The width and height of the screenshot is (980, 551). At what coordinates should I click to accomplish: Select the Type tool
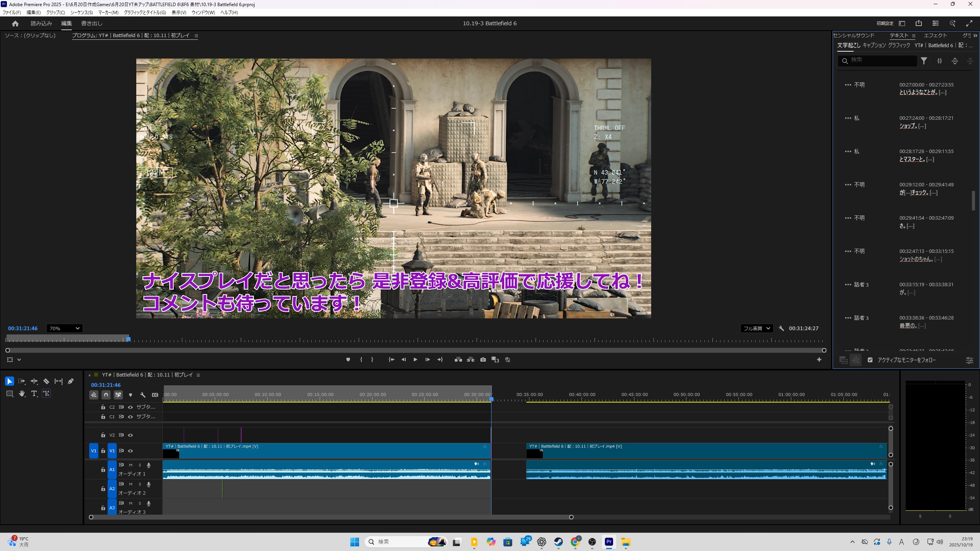(34, 393)
